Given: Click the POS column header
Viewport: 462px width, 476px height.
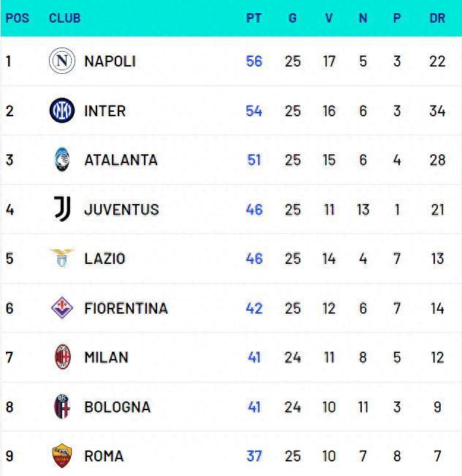Looking at the screenshot, I should (x=18, y=18).
